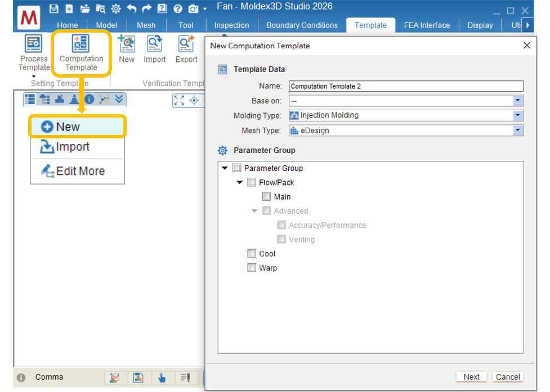Click the Undo arrow icon
550x392 pixels.
point(131,8)
